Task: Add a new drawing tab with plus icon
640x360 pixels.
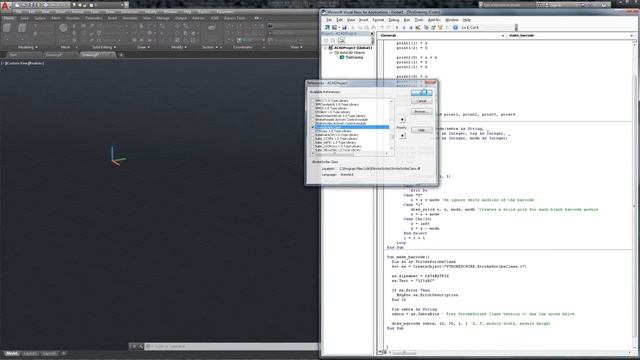Action: point(121,55)
